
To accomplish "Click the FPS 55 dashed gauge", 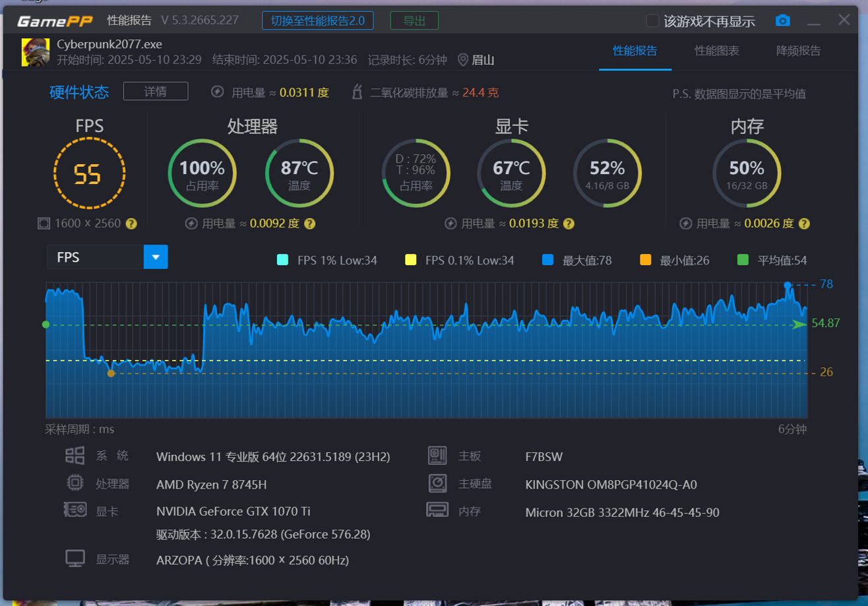I will click(x=88, y=174).
